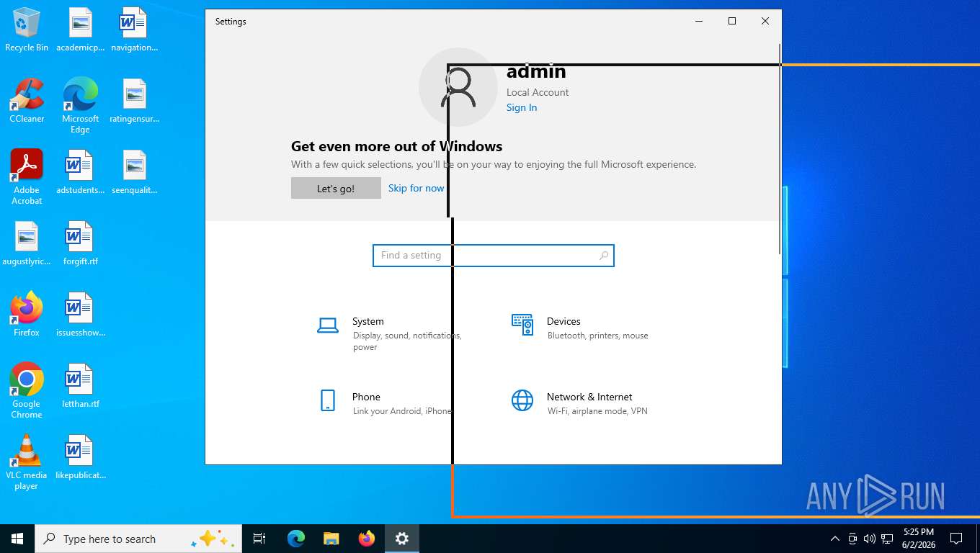Select the Firefox desktop shortcut

click(x=27, y=315)
